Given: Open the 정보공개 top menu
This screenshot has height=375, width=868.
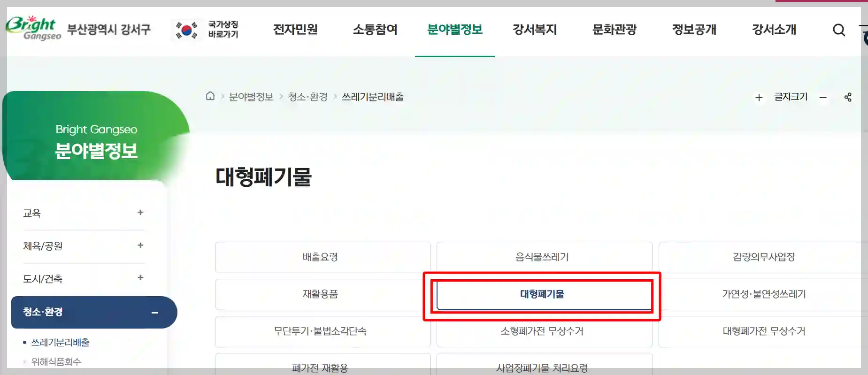Looking at the screenshot, I should 694,30.
